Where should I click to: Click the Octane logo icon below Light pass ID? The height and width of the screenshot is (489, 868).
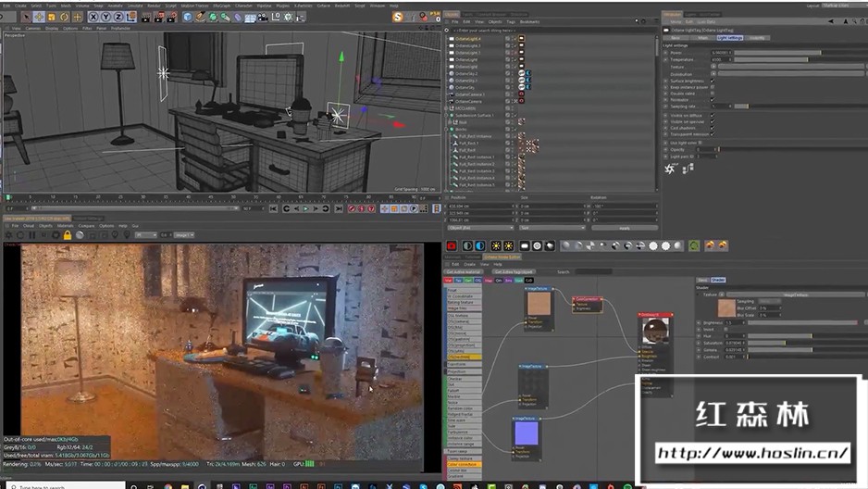671,169
